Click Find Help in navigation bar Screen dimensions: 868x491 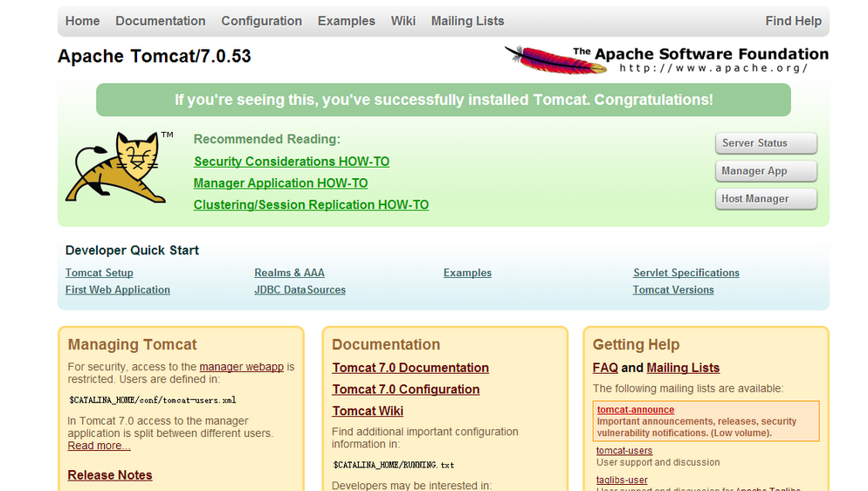pos(793,21)
